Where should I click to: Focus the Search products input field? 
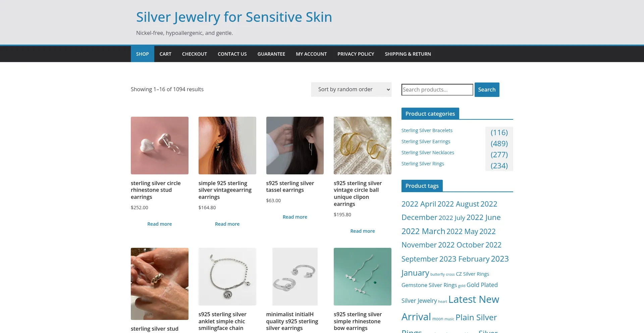[x=437, y=90]
